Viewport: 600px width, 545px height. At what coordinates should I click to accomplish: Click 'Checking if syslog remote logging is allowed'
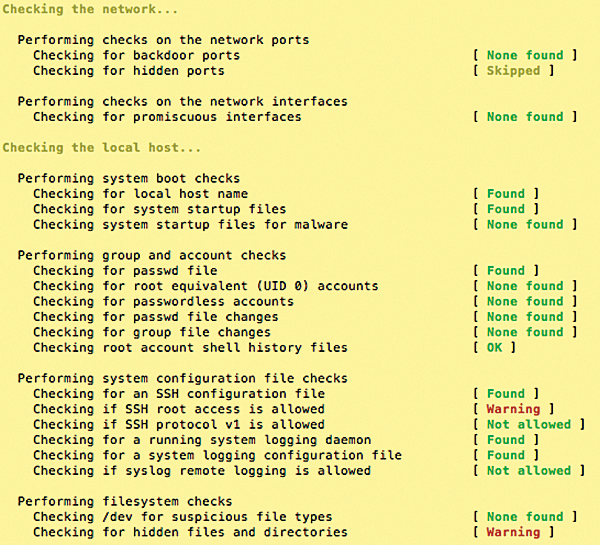click(x=202, y=471)
